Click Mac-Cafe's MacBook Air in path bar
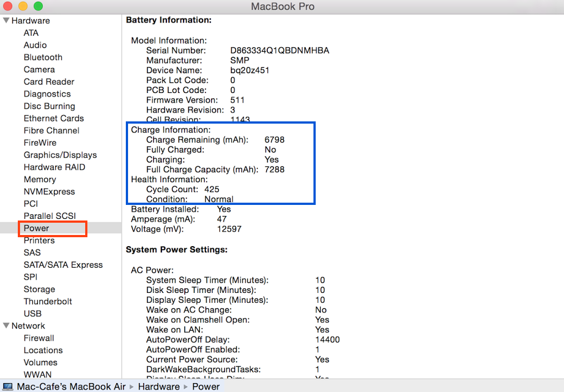This screenshot has width=564, height=392. [x=71, y=386]
